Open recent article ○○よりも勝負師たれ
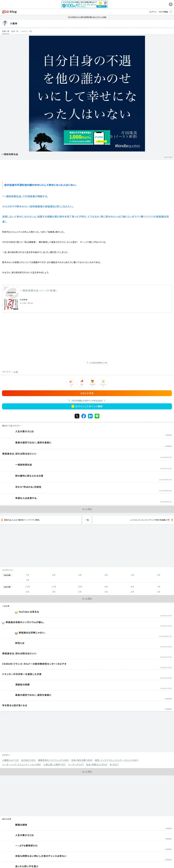Screen dimensions: 174x868 (26, 845)
